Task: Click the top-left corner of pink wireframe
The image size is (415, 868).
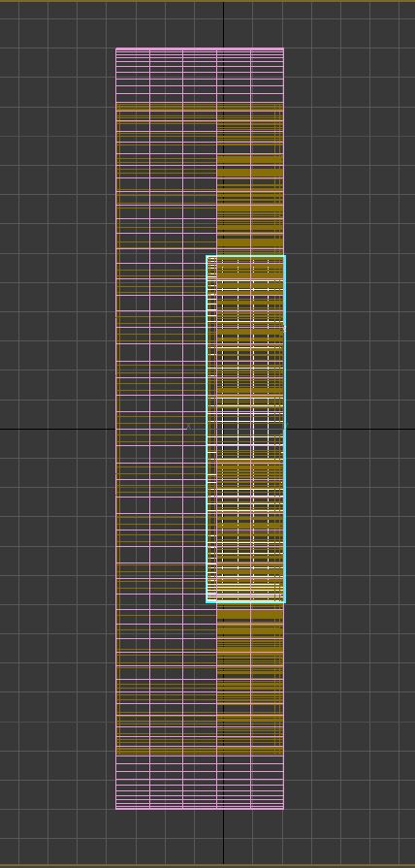Action: (x=116, y=48)
